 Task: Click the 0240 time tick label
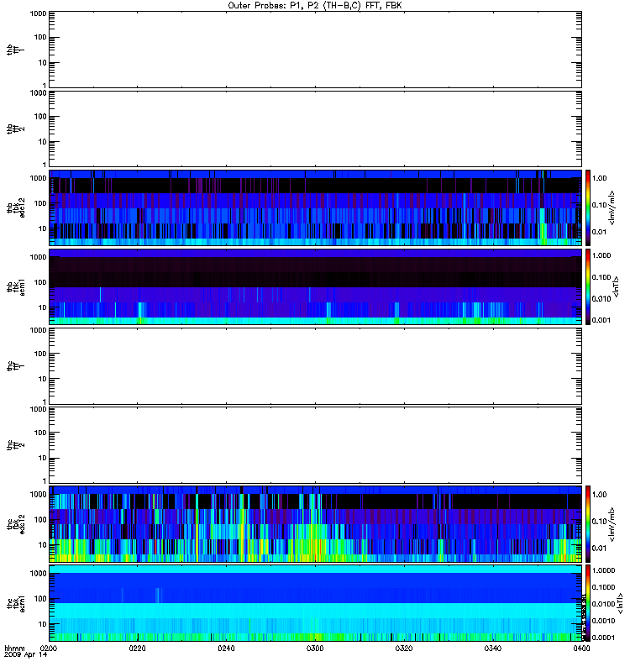tap(226, 648)
